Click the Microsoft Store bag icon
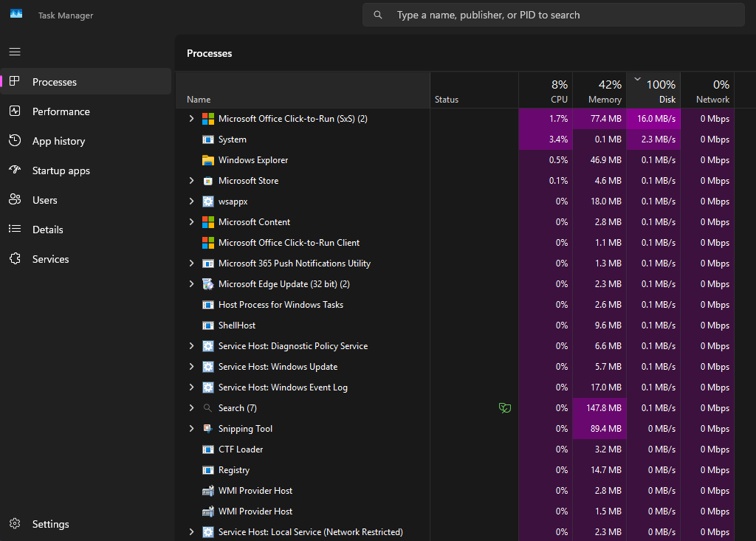 pyautogui.click(x=207, y=181)
